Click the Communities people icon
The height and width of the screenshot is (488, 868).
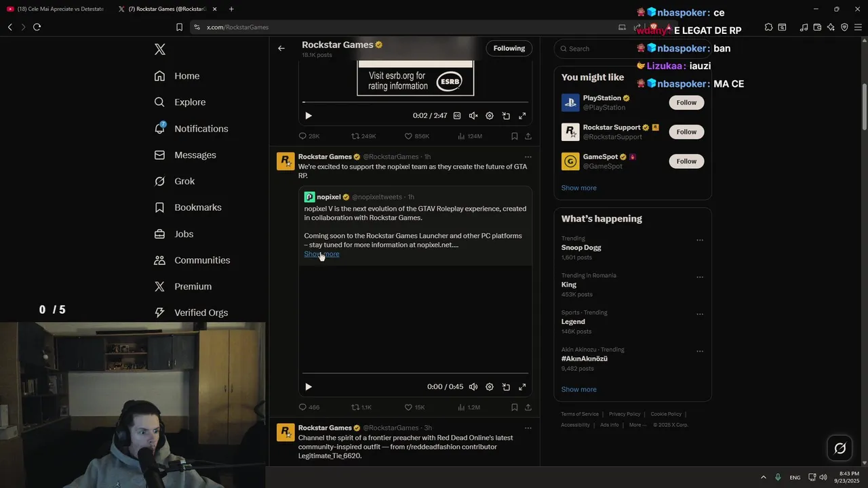(159, 260)
